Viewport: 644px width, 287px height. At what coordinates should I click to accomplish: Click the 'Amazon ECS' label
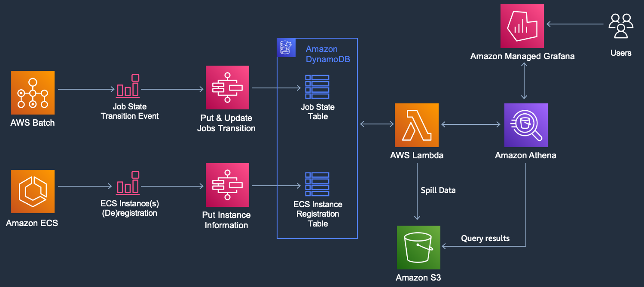coord(32,223)
